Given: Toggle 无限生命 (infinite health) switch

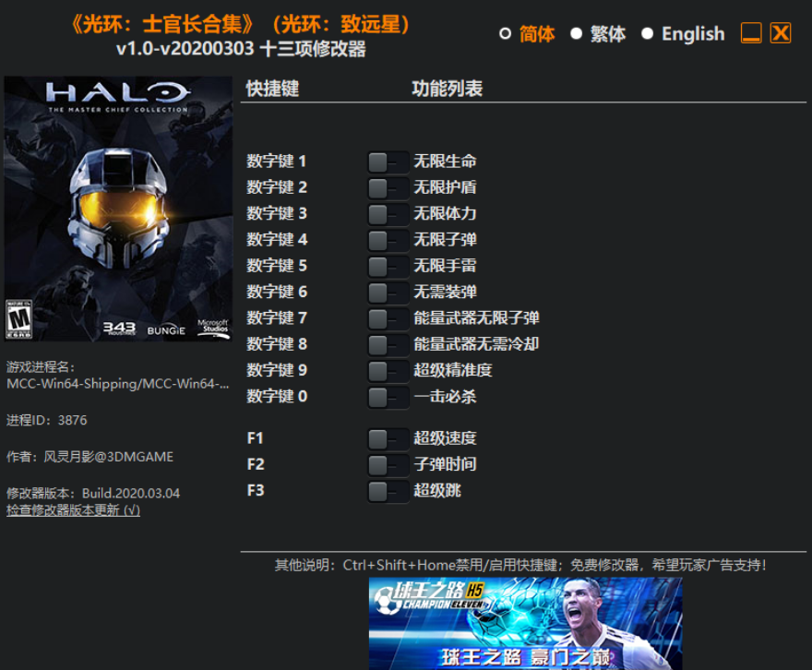Looking at the screenshot, I should click(388, 162).
